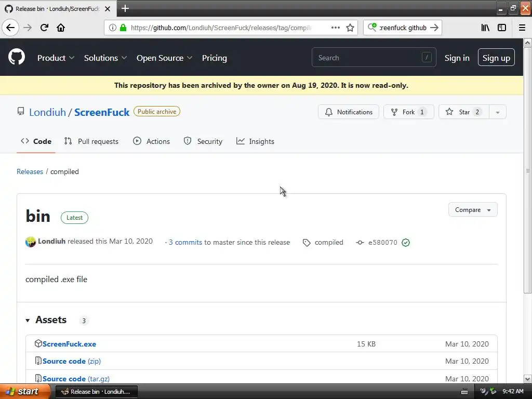This screenshot has height=399, width=532.
Task: Go back with the browser back arrow
Action: click(10, 28)
